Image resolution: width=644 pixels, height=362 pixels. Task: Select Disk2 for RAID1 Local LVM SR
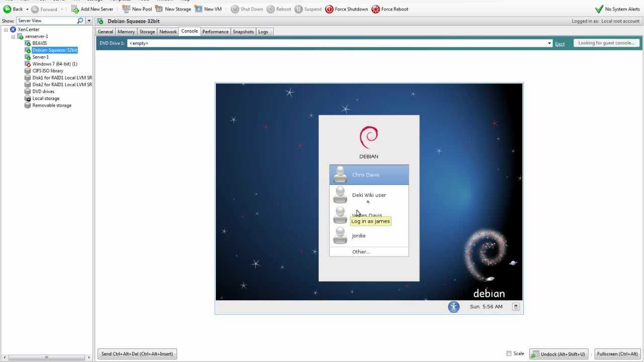click(62, 84)
